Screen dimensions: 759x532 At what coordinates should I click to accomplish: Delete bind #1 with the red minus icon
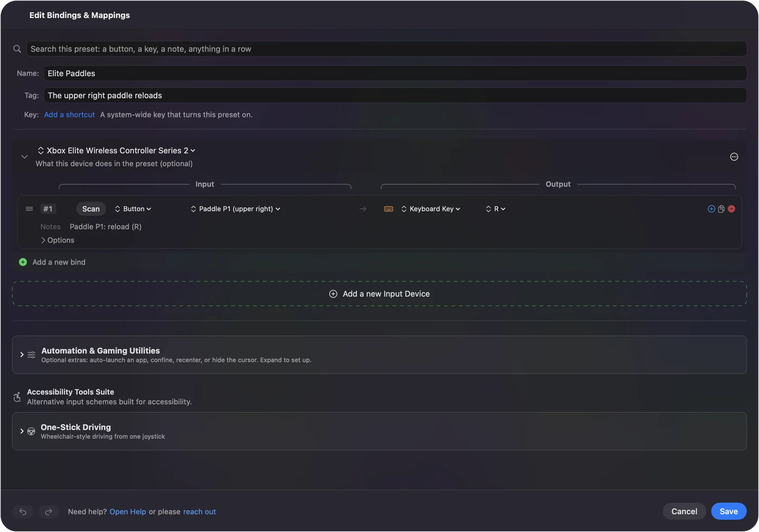731,209
